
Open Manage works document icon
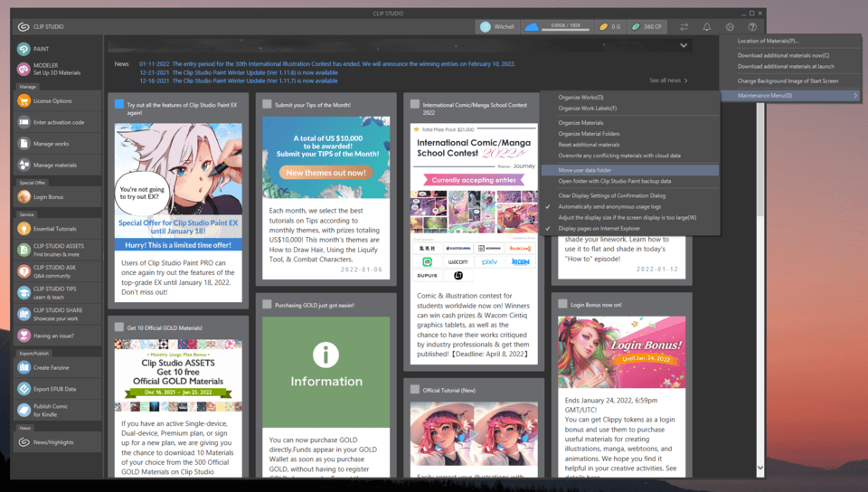(24, 144)
